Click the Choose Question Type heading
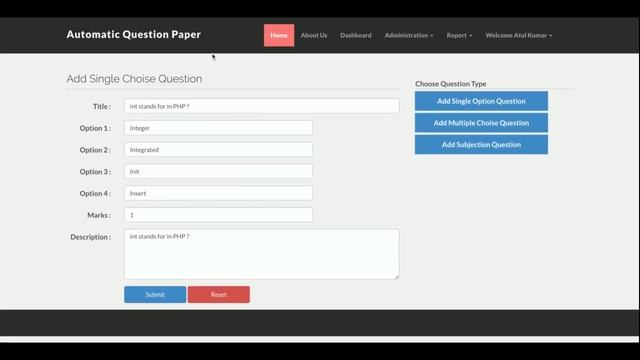Viewport: 640px width, 360px height. coord(451,84)
